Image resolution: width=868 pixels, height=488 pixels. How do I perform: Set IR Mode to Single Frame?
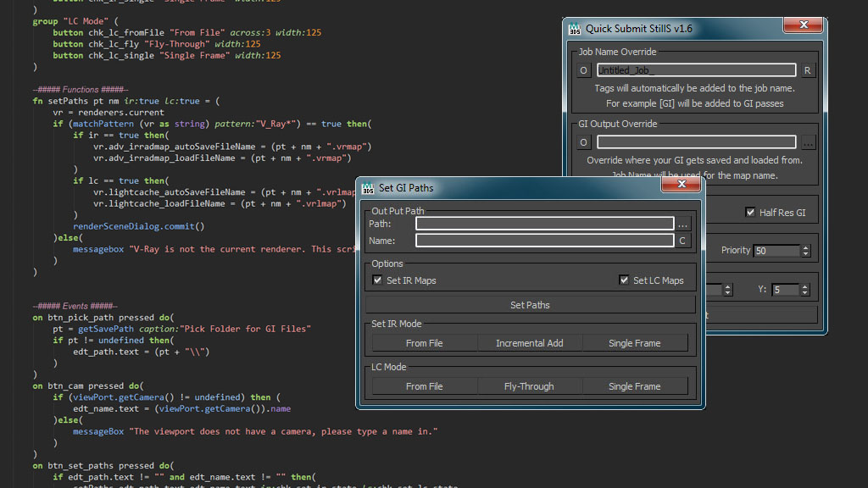click(x=634, y=343)
